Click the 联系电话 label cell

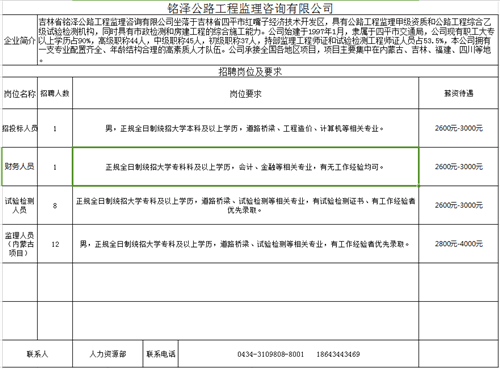(x=161, y=354)
